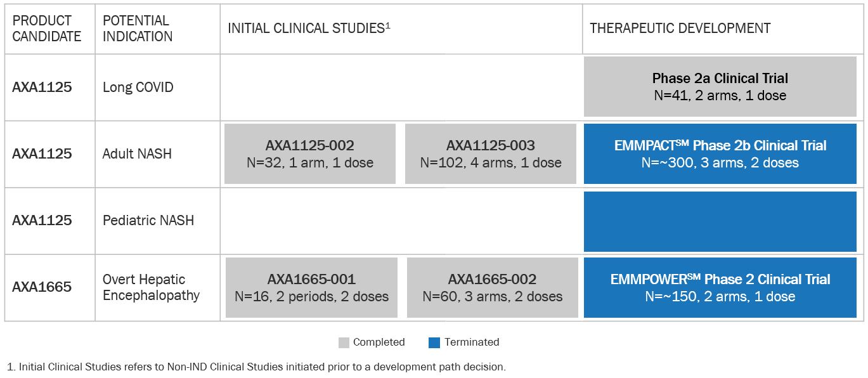The width and height of the screenshot is (868, 378).
Task: Select the EMMPOWER Phase 2 Clinical Trial box
Action: (720, 287)
